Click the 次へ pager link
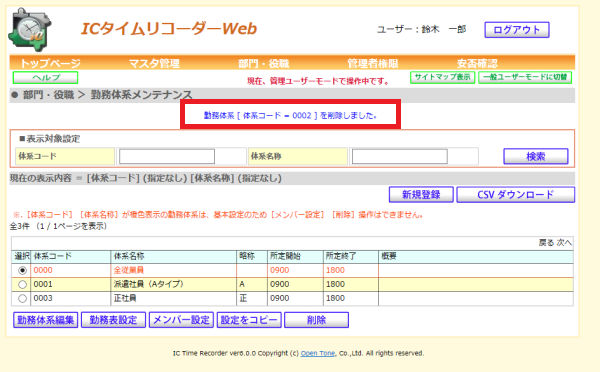Viewport: 600px width, 372px height. tap(564, 243)
